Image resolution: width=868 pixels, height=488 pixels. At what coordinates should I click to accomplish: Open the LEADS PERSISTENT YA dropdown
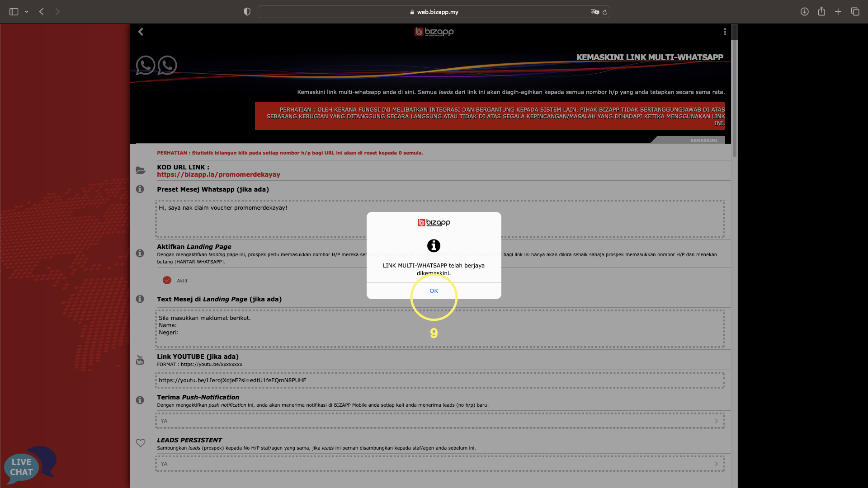[x=440, y=464]
